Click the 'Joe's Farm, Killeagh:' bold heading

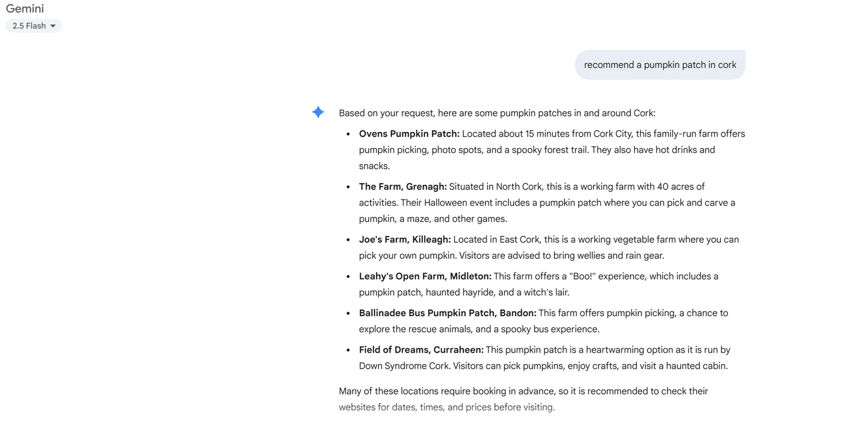pyautogui.click(x=405, y=240)
